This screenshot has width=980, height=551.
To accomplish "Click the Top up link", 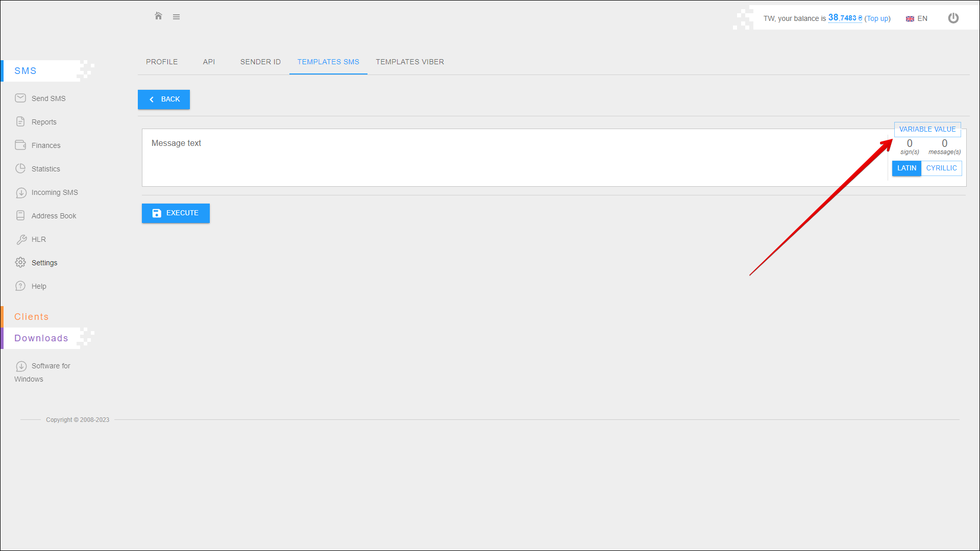I will [877, 19].
